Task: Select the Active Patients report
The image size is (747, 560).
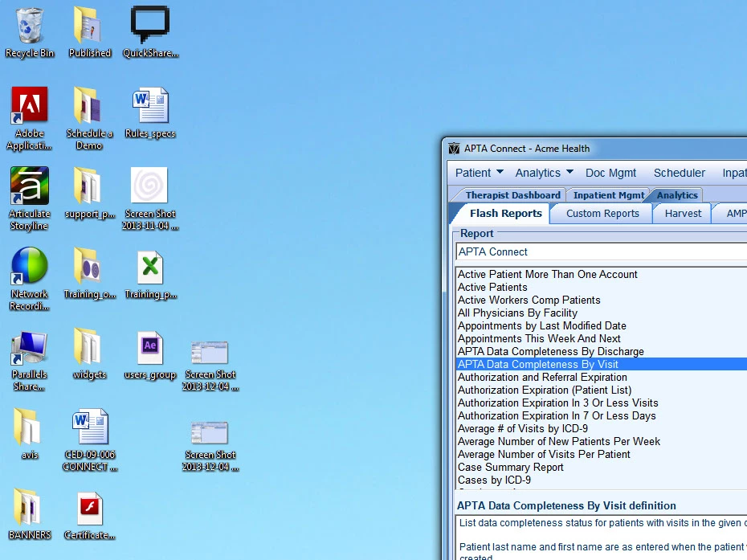Action: tap(602, 288)
